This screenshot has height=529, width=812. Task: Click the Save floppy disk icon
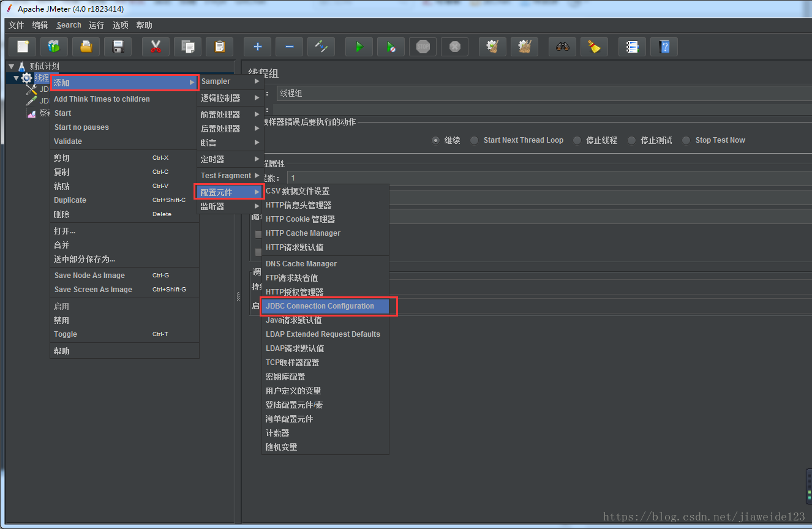(x=118, y=47)
